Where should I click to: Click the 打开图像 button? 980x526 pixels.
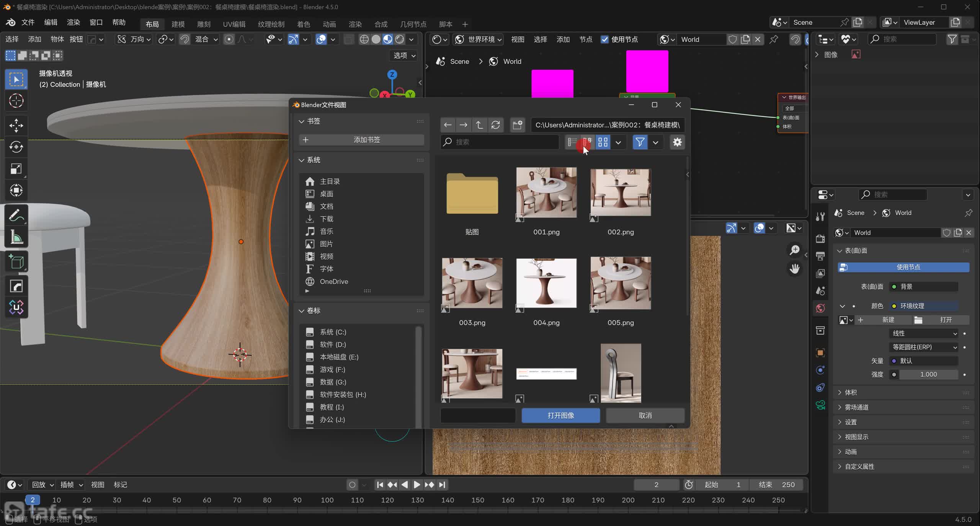coord(560,415)
